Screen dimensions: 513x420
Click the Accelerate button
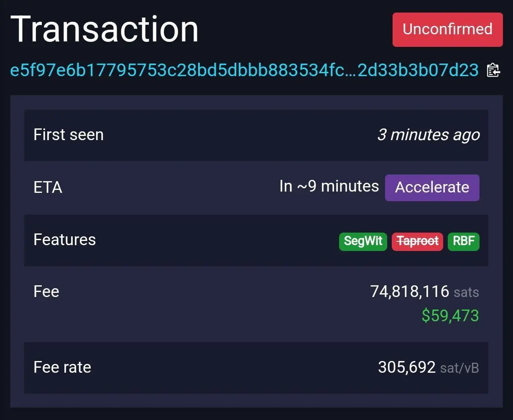pyautogui.click(x=432, y=187)
